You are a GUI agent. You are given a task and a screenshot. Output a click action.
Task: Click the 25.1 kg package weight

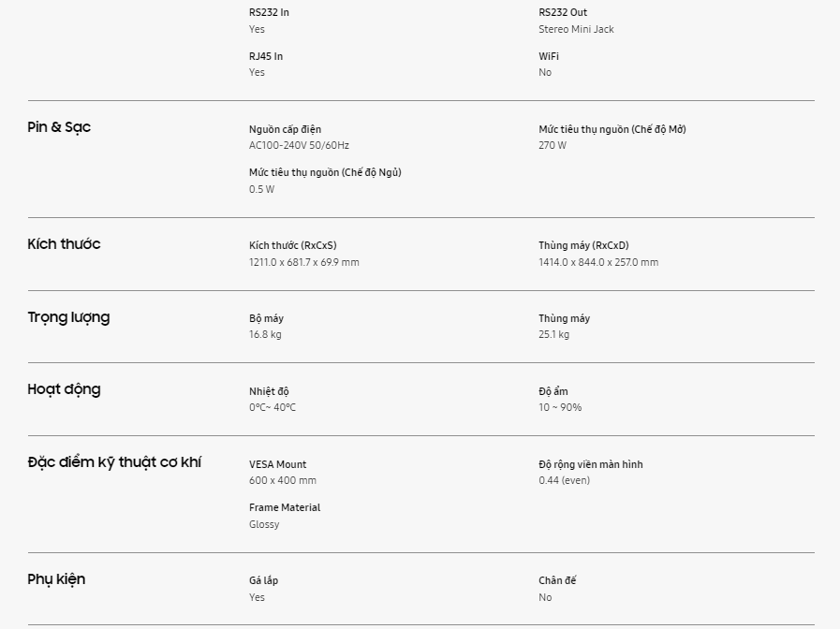coord(553,334)
